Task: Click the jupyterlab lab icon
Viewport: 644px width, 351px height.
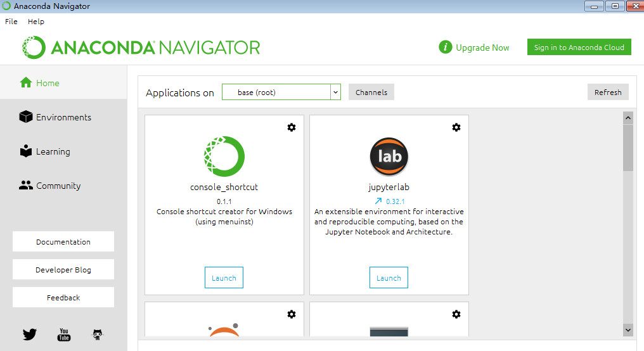Action: point(389,156)
